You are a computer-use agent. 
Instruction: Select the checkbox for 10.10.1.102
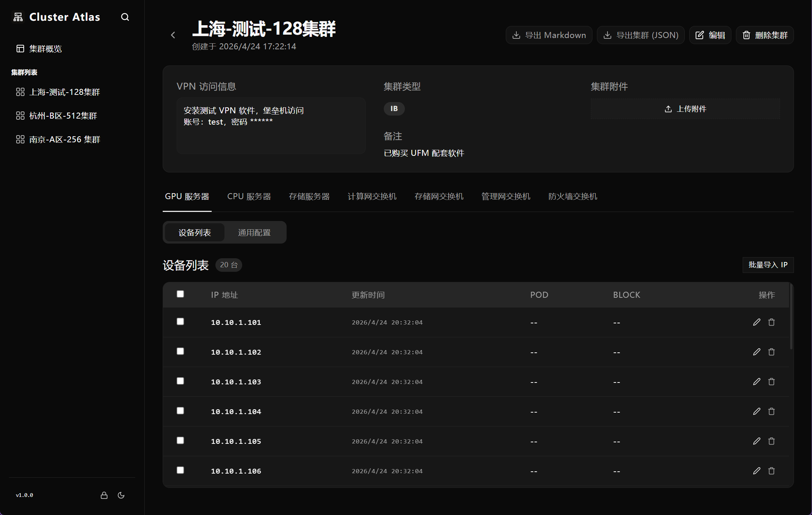pos(180,351)
